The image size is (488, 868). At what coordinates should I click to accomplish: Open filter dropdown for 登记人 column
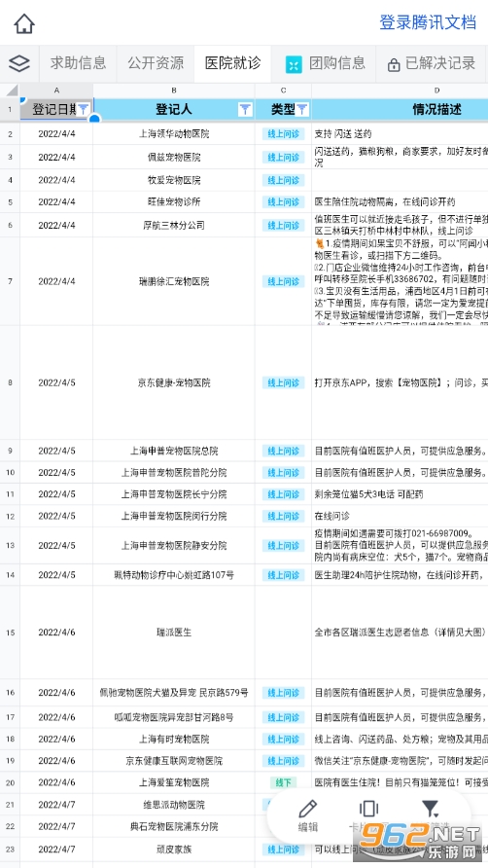point(245,109)
